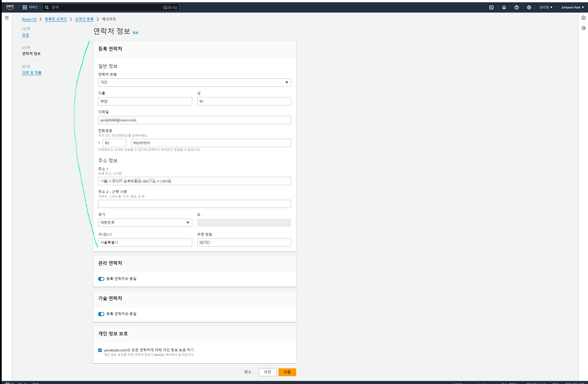Toggle 기술 연락처 등록 연락처와 동일 switch
The width and height of the screenshot is (588, 384).
coord(101,314)
